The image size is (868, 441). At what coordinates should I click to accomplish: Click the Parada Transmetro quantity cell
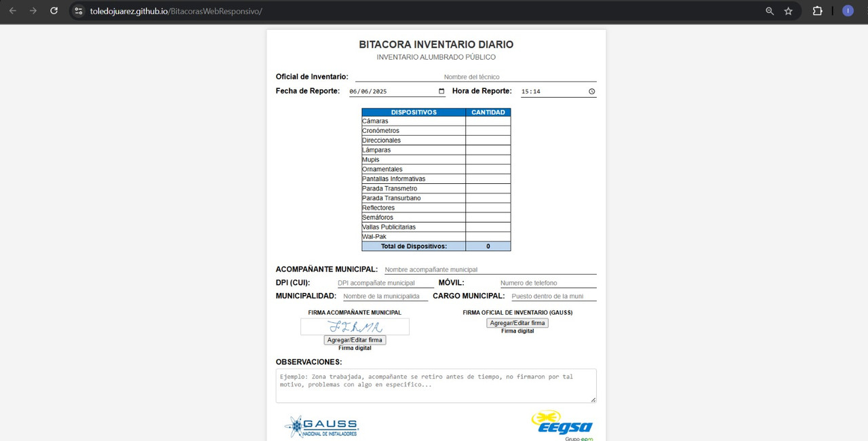[x=488, y=189]
